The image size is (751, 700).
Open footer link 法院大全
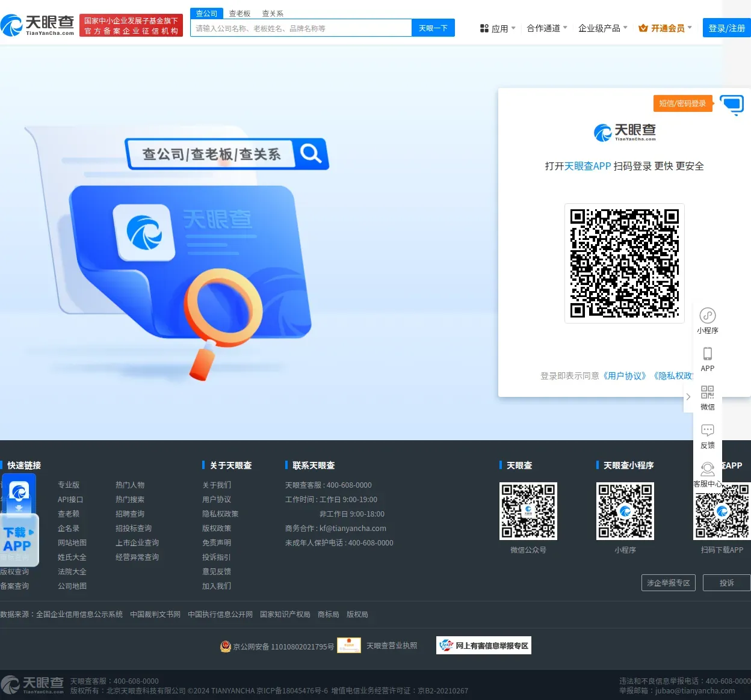[72, 571]
